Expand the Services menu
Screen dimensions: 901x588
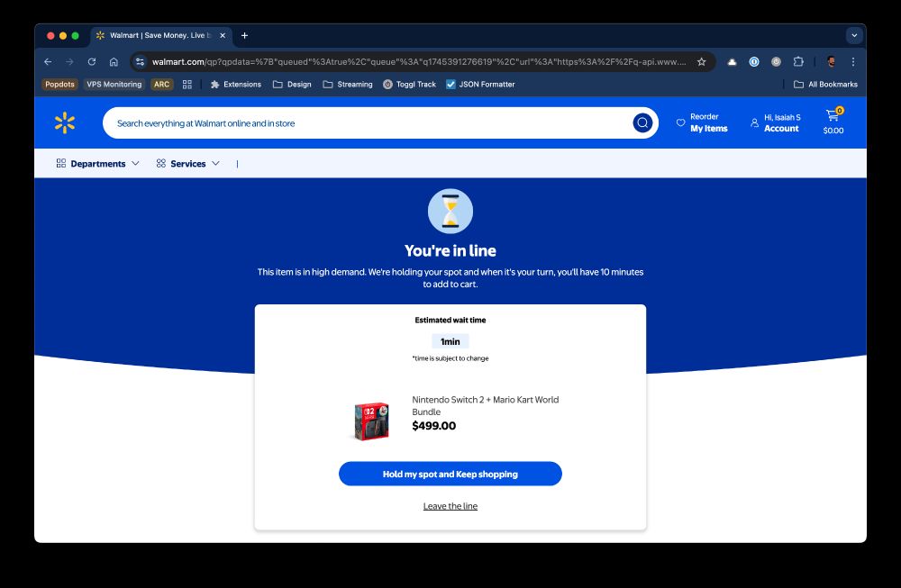point(188,164)
